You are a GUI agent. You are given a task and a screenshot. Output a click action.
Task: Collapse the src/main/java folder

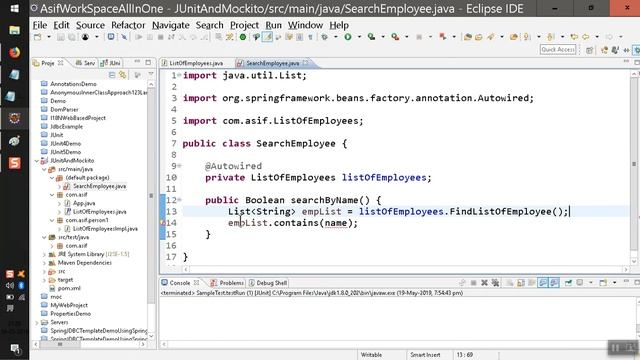(x=44, y=169)
